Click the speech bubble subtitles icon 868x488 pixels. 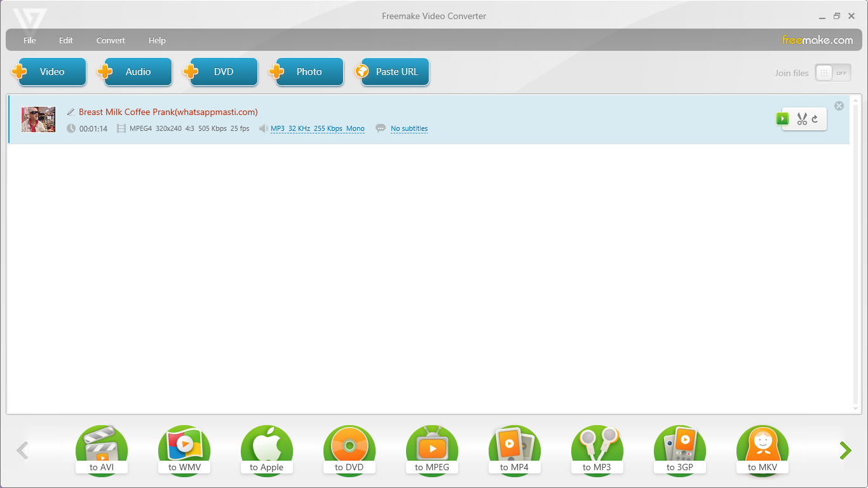(381, 128)
